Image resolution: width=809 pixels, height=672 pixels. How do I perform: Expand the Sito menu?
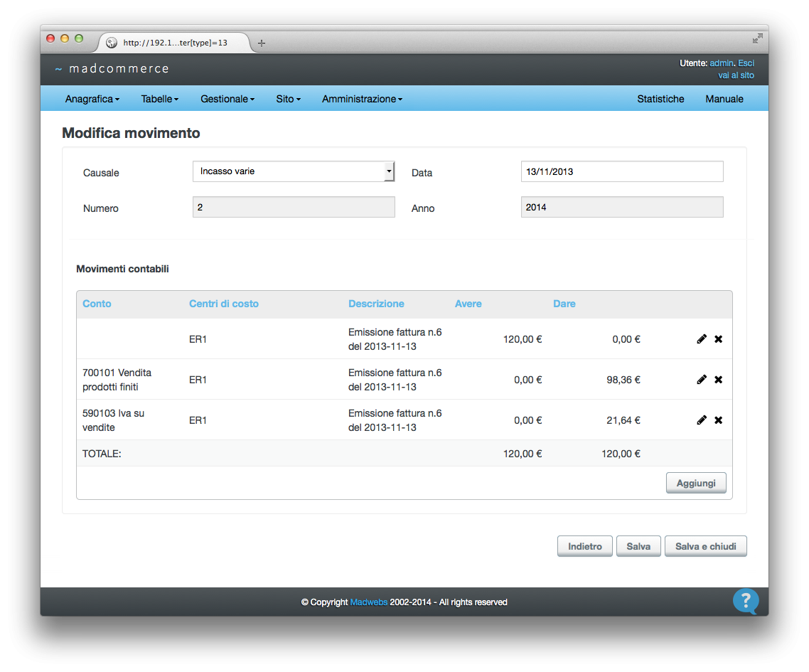click(288, 99)
